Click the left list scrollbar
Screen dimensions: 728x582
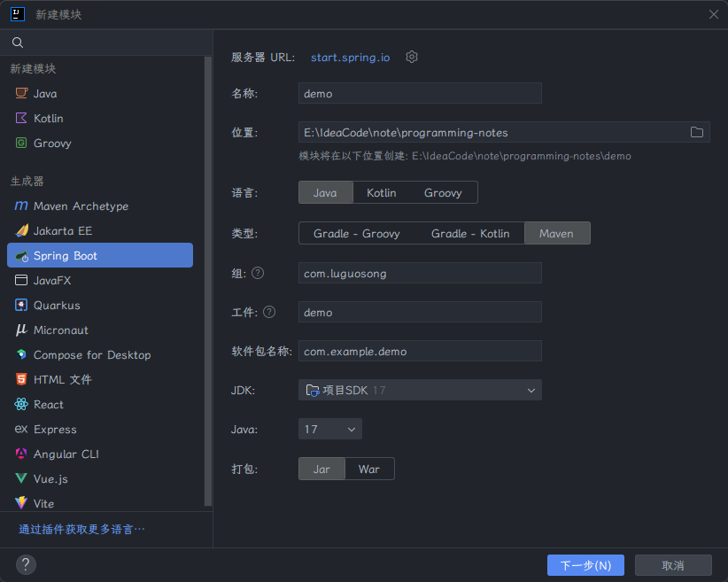[x=208, y=281]
